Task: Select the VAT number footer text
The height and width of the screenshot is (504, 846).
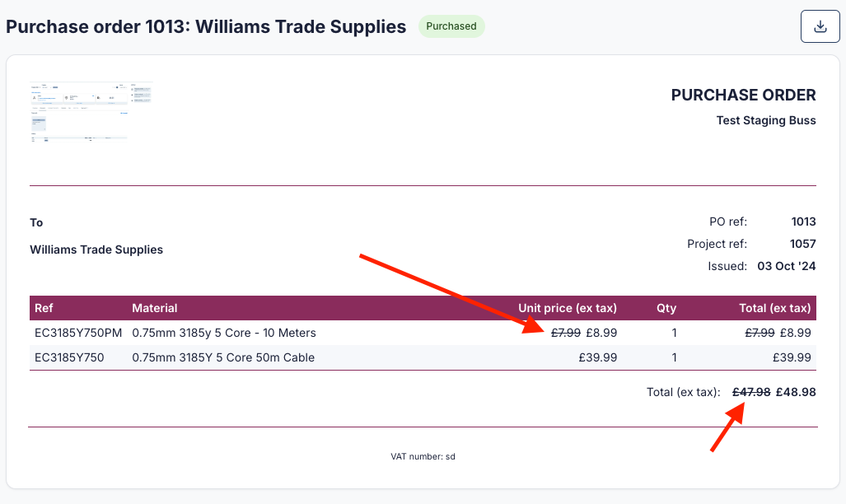Action: pos(423,455)
